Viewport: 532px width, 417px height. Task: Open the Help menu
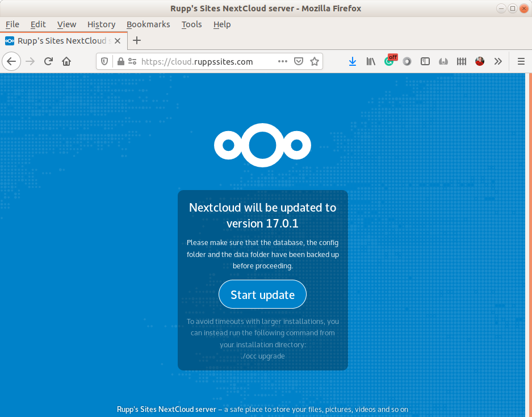(222, 24)
